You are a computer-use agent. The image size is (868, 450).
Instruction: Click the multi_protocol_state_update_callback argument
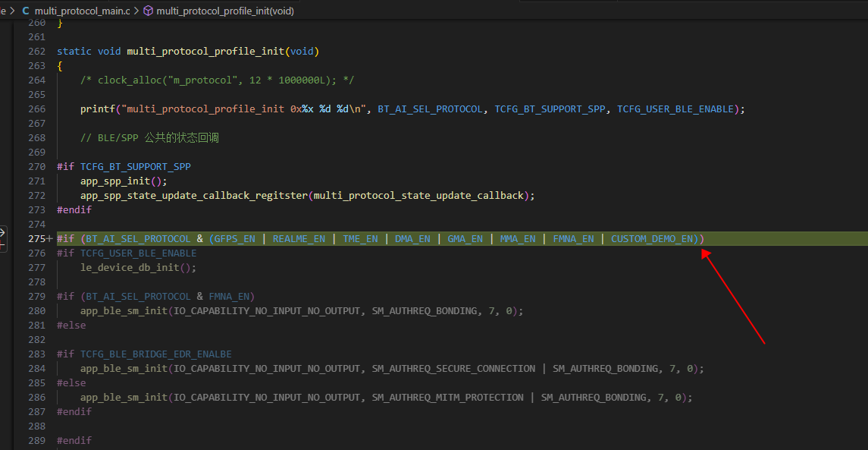tap(419, 196)
